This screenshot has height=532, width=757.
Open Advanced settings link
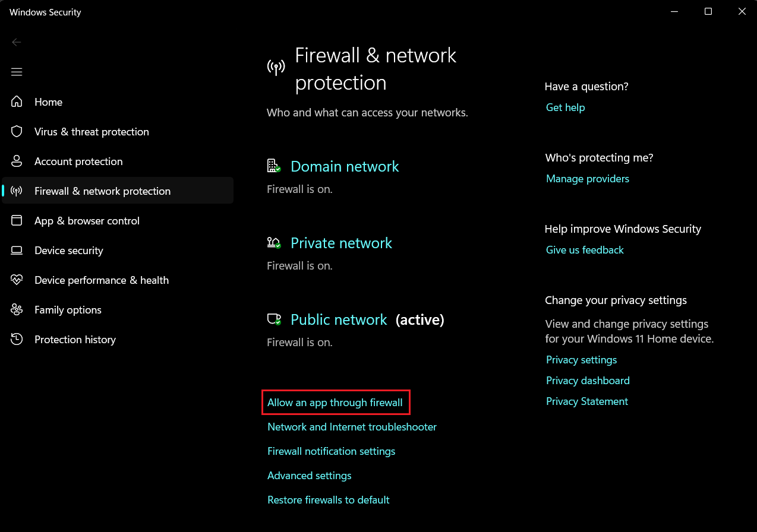tap(309, 476)
